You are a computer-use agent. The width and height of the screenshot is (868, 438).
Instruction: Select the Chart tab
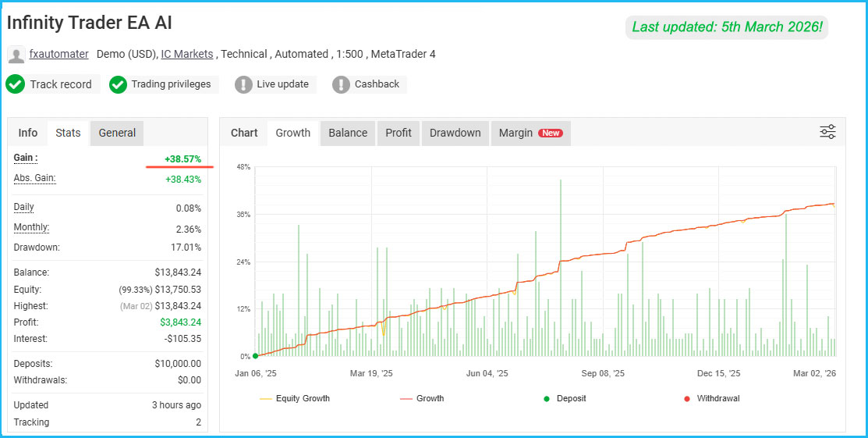click(x=244, y=133)
